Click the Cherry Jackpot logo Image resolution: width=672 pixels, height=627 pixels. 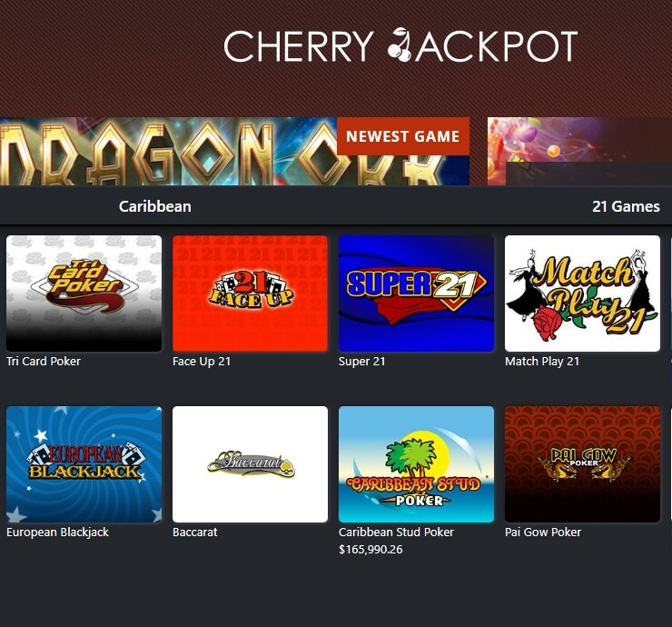coord(400,45)
